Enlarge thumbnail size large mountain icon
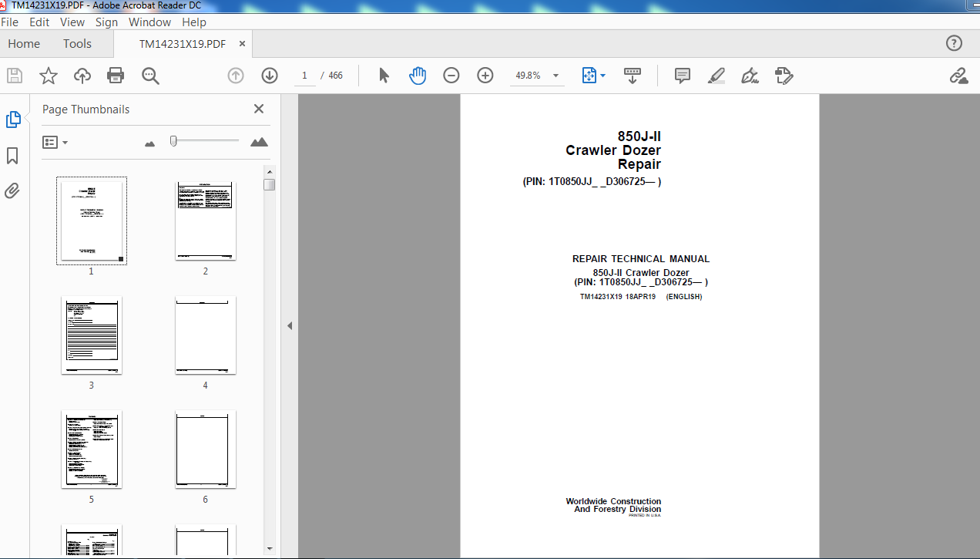 point(260,142)
